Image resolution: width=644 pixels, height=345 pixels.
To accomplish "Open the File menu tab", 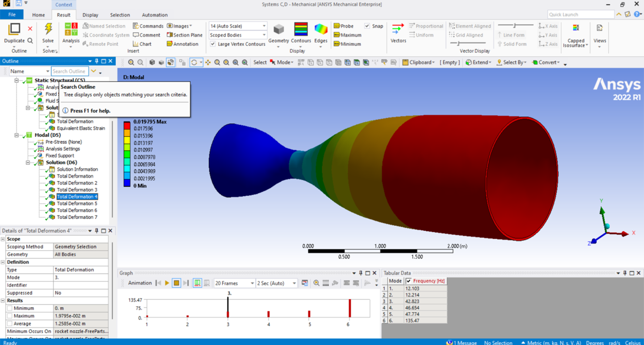I will [x=12, y=15].
